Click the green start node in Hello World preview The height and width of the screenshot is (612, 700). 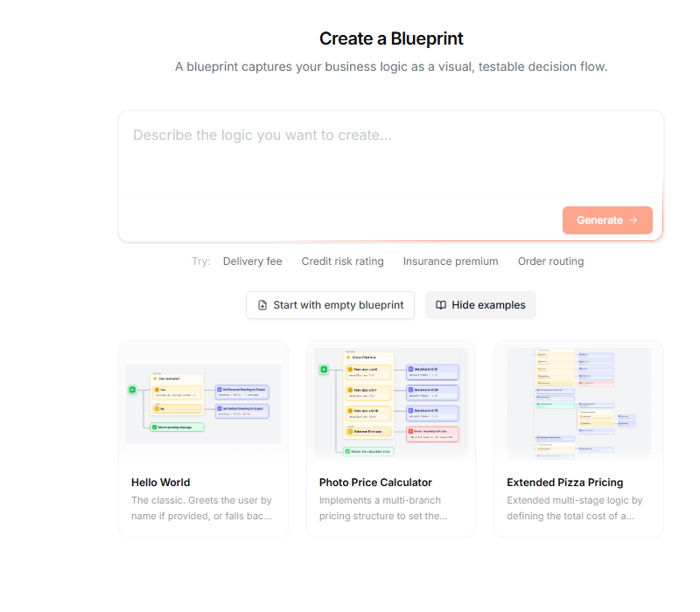click(x=132, y=389)
